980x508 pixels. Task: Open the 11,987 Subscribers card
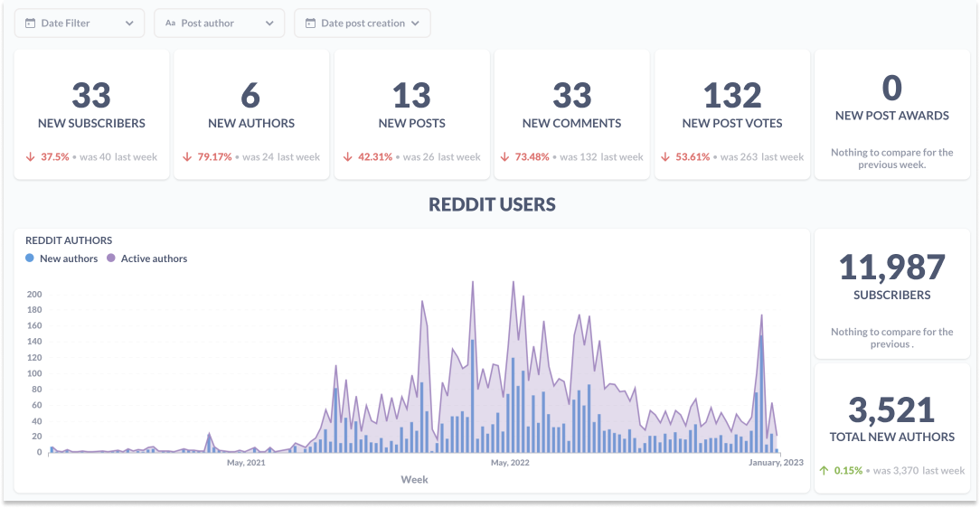pyautogui.click(x=892, y=294)
